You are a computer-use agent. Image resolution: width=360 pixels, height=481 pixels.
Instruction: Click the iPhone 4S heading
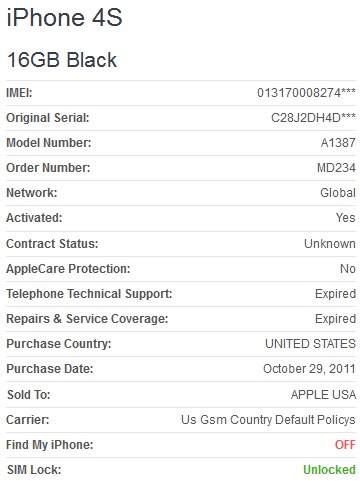coord(65,17)
